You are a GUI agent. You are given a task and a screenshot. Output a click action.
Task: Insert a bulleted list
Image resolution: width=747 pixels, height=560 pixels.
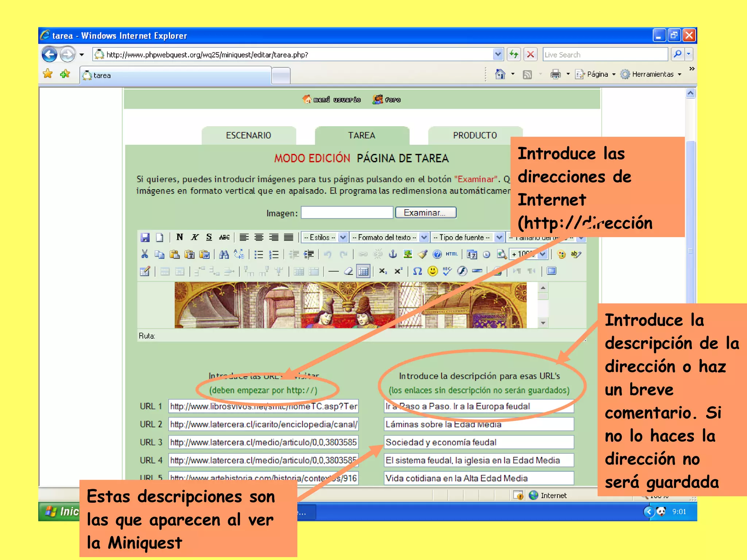(259, 254)
